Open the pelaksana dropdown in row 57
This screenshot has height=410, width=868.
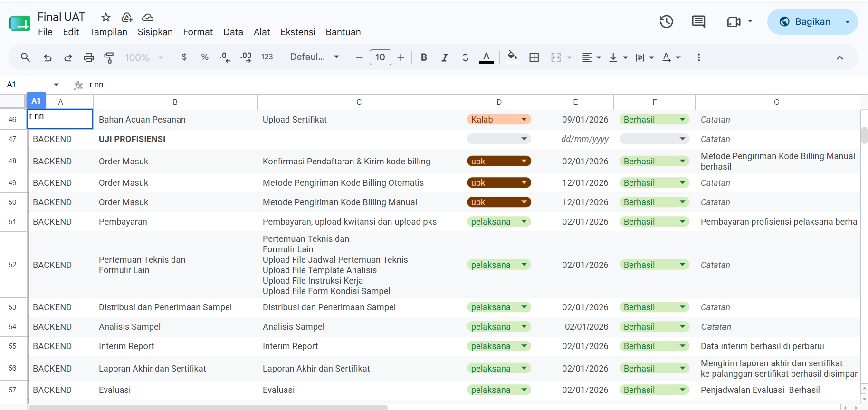coord(499,390)
